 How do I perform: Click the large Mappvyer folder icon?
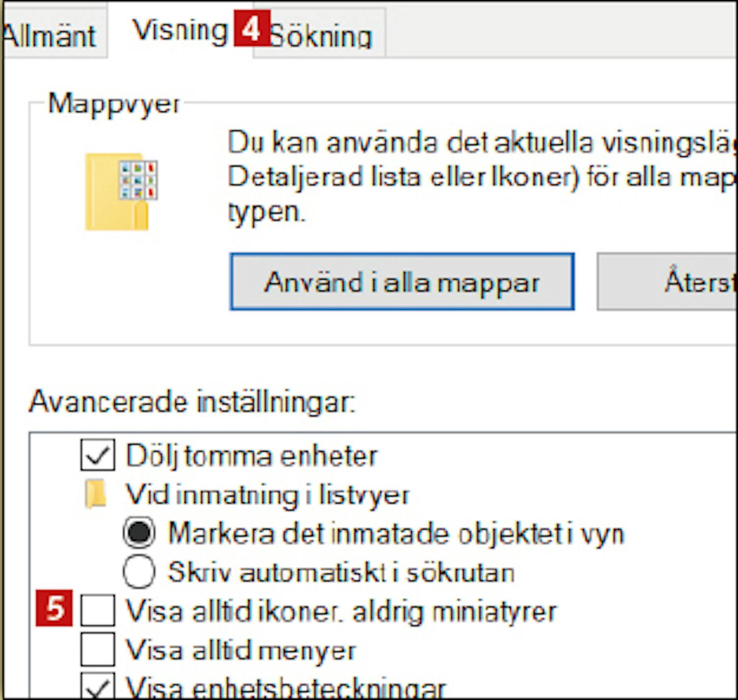pos(121,192)
